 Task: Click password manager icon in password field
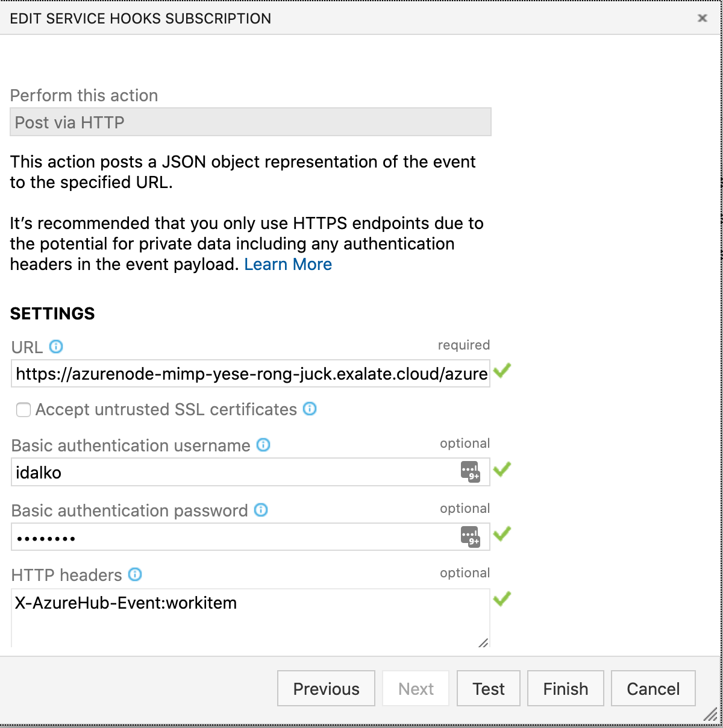pos(470,536)
